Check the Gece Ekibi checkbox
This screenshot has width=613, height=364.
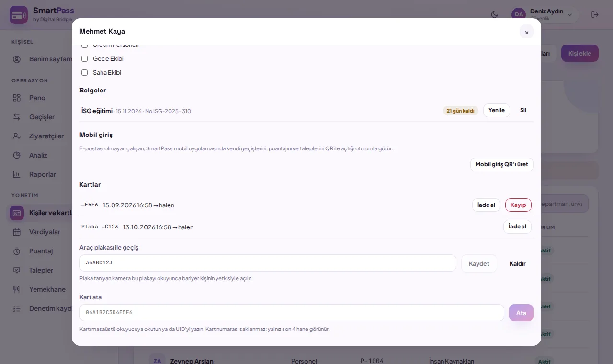point(84,58)
